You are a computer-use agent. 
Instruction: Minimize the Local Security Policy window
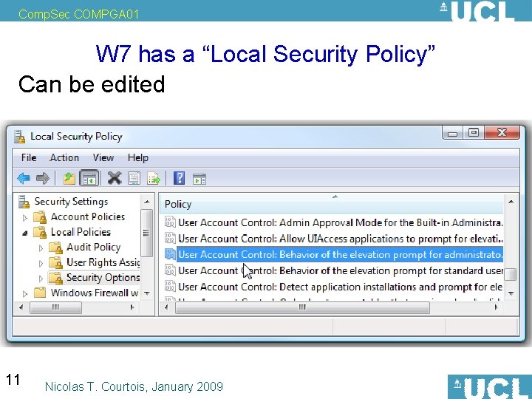click(x=453, y=133)
